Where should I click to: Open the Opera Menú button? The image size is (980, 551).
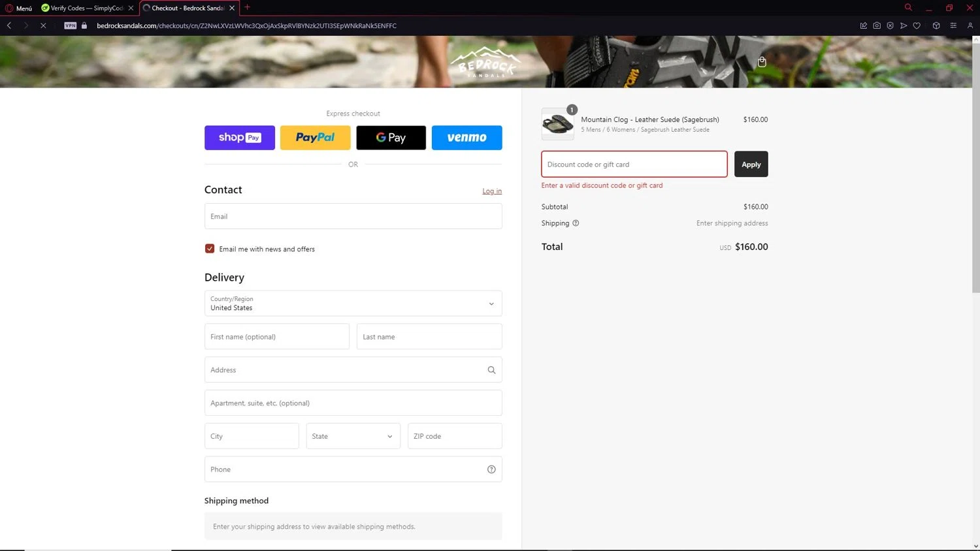point(18,8)
